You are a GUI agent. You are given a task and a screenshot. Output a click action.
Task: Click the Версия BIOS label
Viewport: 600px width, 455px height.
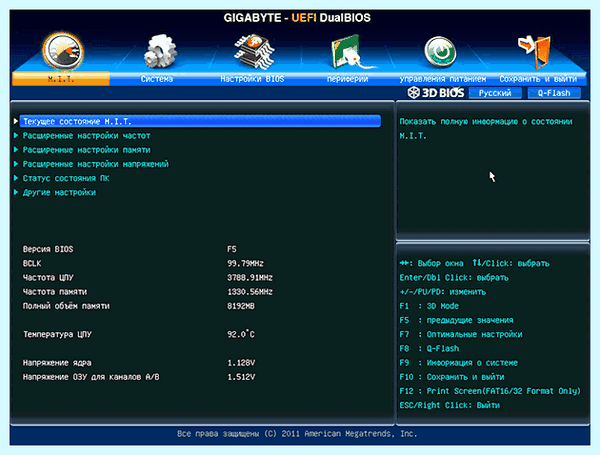pos(48,249)
